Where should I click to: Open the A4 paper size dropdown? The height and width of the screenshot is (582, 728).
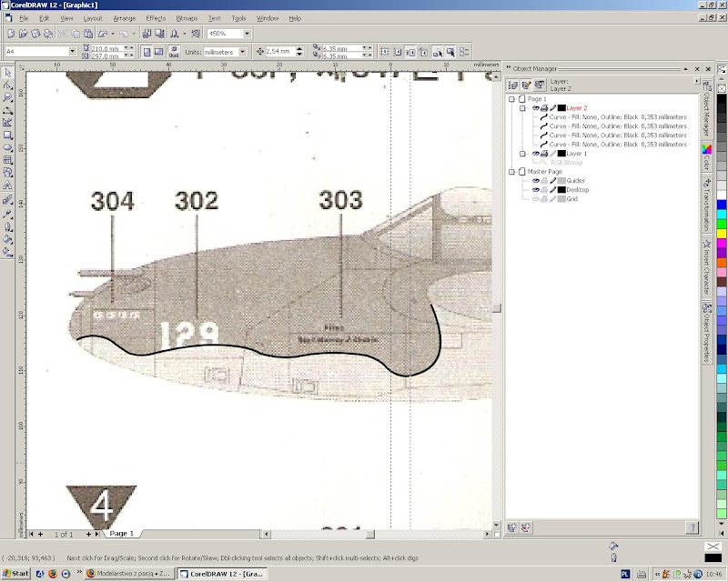coord(73,52)
